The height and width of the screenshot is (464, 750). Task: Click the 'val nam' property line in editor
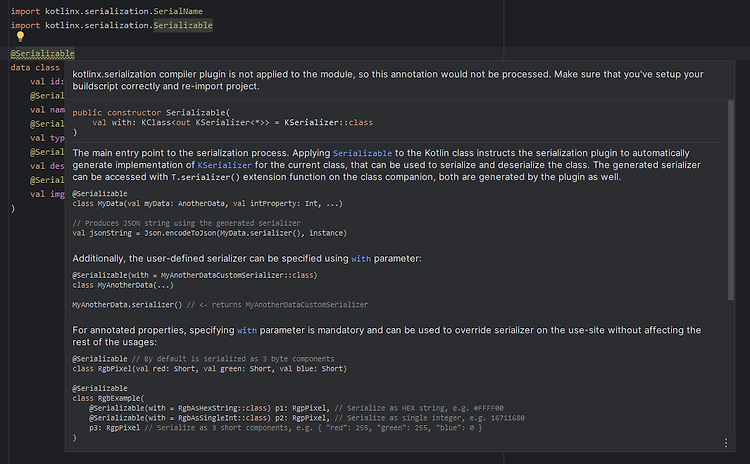[x=47, y=110]
